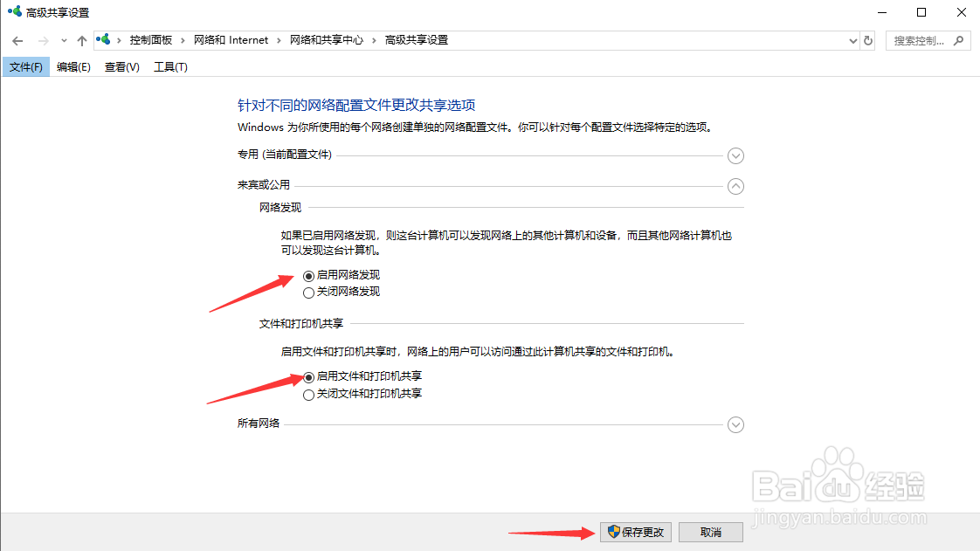Select 关闭文件和打印机共享 option
Image resolution: width=980 pixels, height=551 pixels.
(x=308, y=394)
